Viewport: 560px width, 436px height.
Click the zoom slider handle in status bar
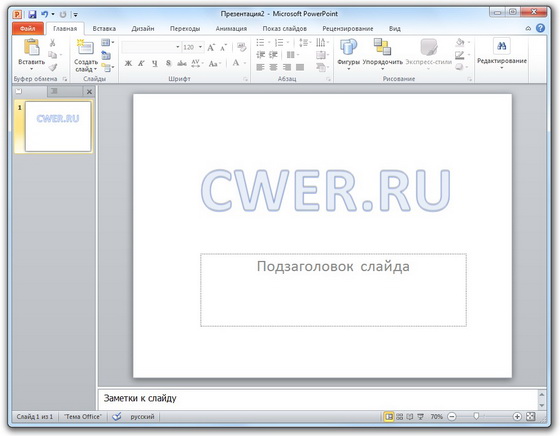pyautogui.click(x=476, y=416)
